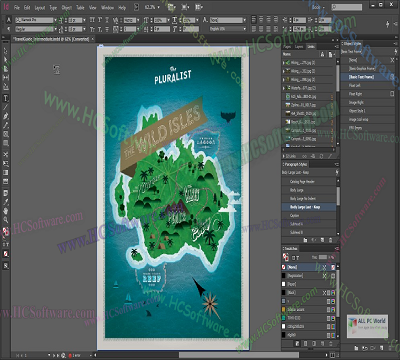This screenshot has width=400, height=360.
Task: Select the Catalog Page Header paragraph style
Action: [x=309, y=182]
